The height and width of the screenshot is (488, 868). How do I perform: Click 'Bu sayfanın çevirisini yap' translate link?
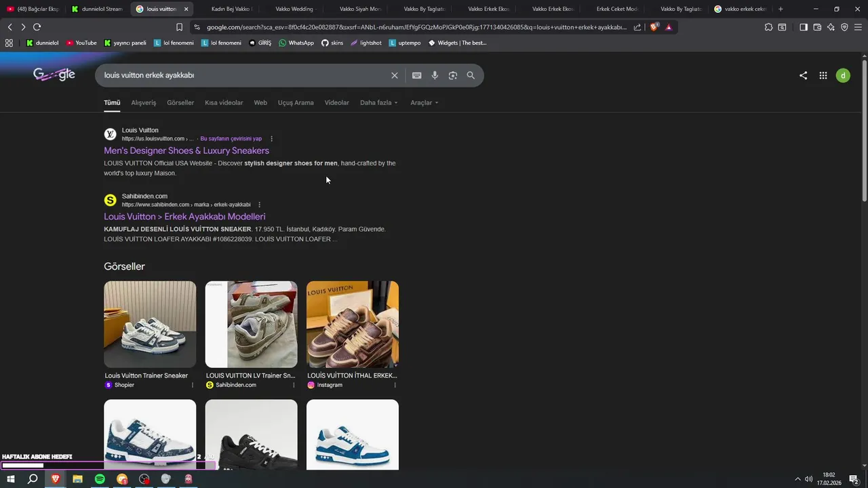pyautogui.click(x=231, y=139)
